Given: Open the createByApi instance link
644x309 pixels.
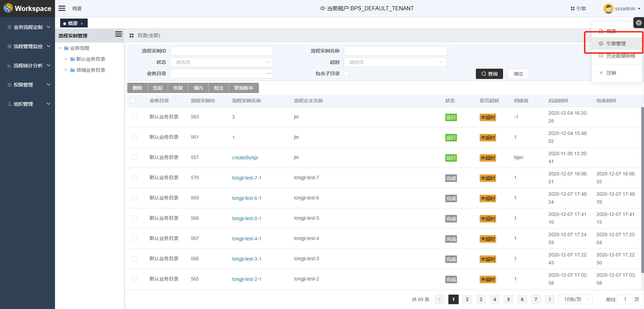Looking at the screenshot, I should (x=245, y=158).
